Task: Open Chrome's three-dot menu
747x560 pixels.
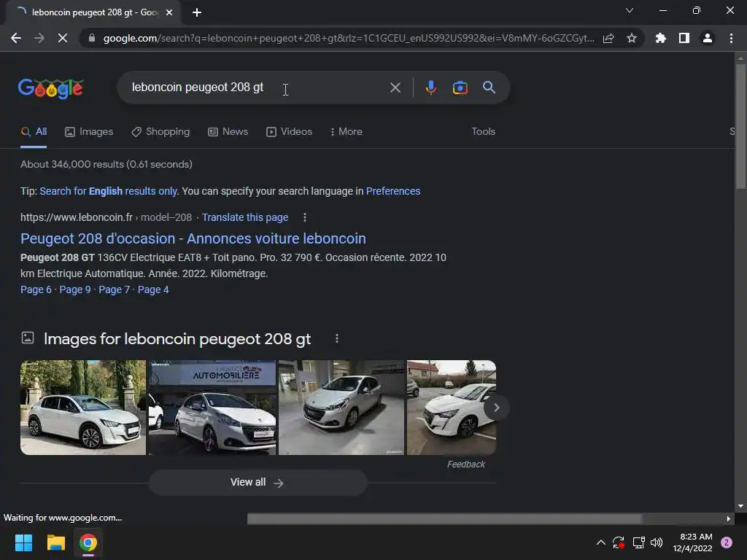Action: (x=731, y=38)
